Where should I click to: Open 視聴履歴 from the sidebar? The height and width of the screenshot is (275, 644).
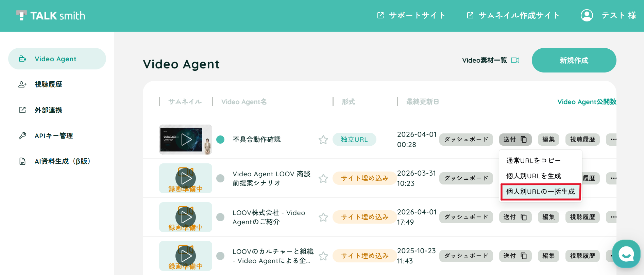click(x=48, y=84)
